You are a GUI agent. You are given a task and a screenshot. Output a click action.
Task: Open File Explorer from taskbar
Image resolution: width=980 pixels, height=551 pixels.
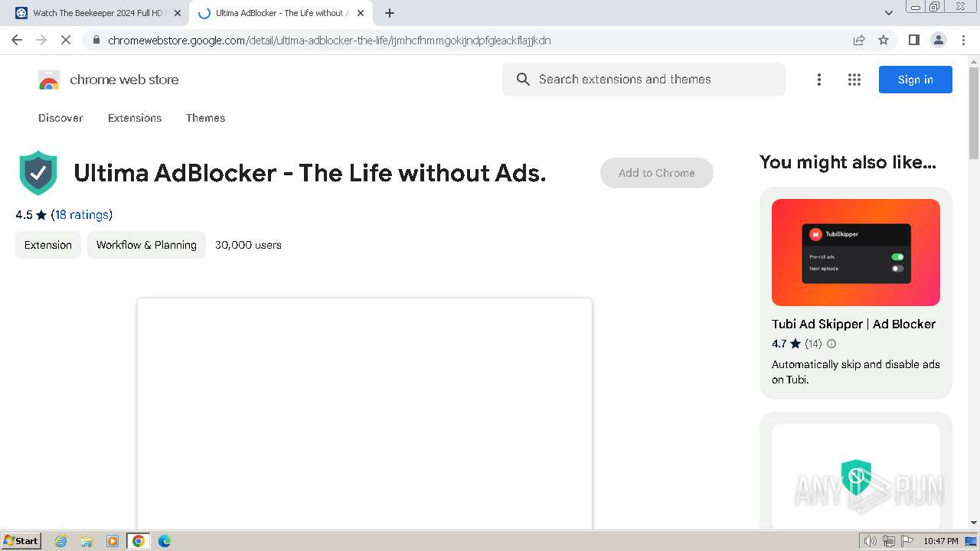coord(87,541)
